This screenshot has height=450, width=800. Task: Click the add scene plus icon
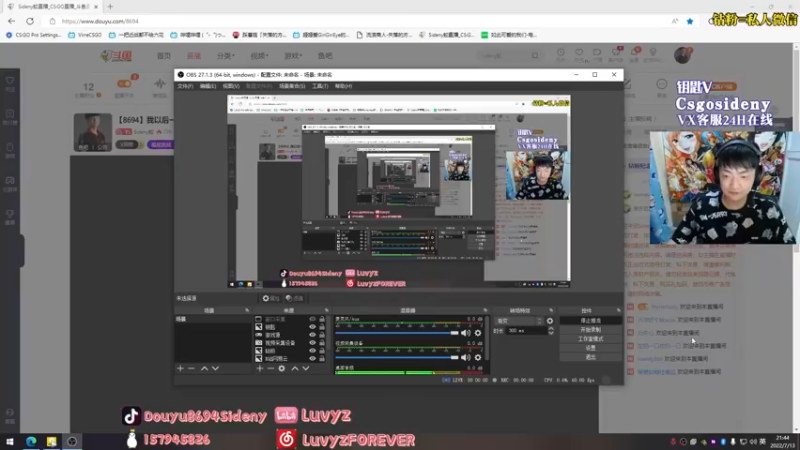tap(180, 368)
